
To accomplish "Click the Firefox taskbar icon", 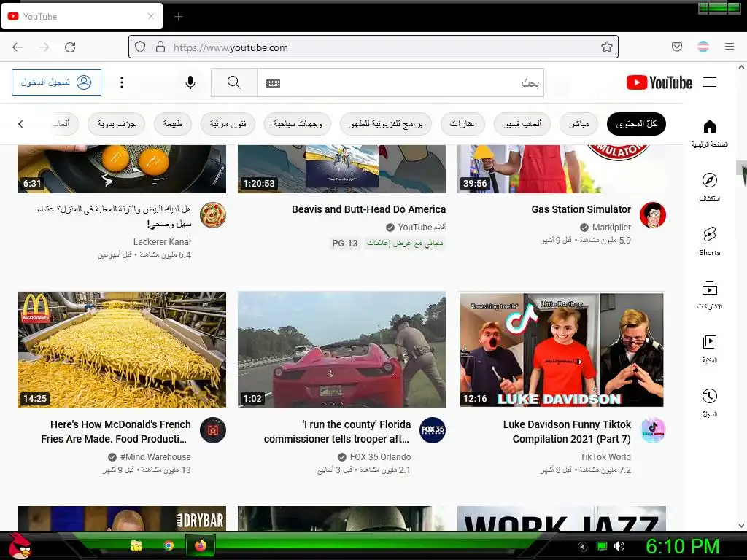I will pyautogui.click(x=201, y=545).
